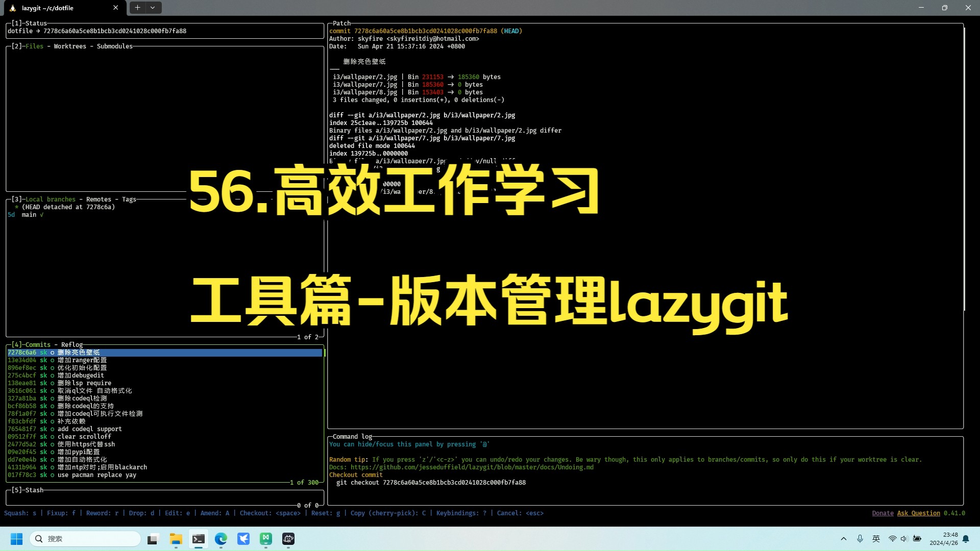The width and height of the screenshot is (980, 551).
Task: Close the lazygit terminal tab
Action: tap(115, 8)
